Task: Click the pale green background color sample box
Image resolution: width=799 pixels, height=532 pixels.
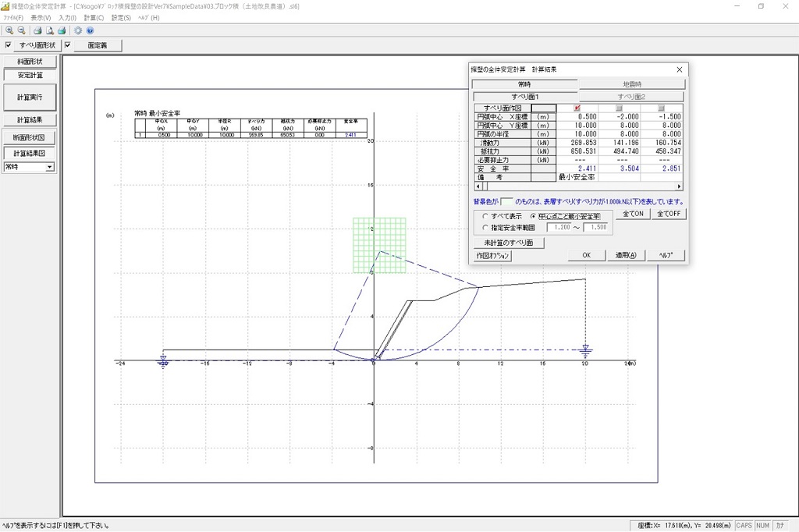Action: [x=506, y=202]
